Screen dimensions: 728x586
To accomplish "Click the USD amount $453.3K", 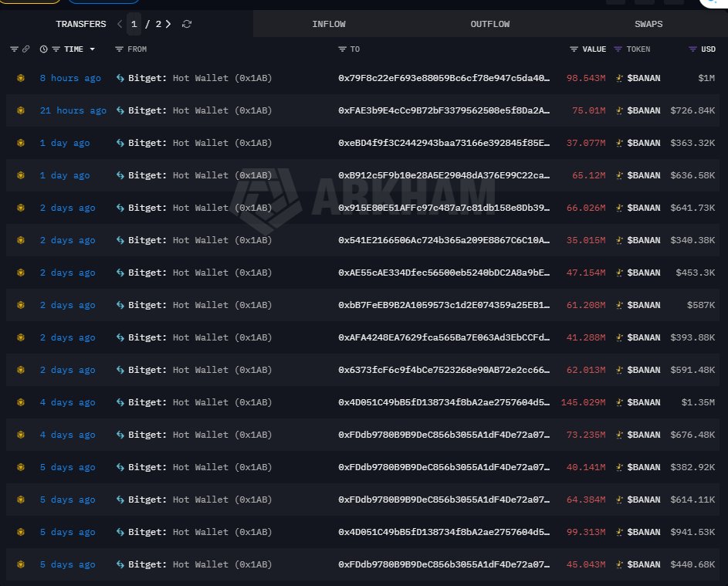I will [695, 273].
